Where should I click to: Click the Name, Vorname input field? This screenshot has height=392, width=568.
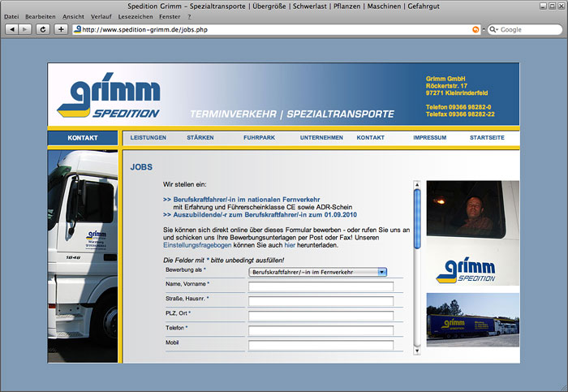[321, 286]
